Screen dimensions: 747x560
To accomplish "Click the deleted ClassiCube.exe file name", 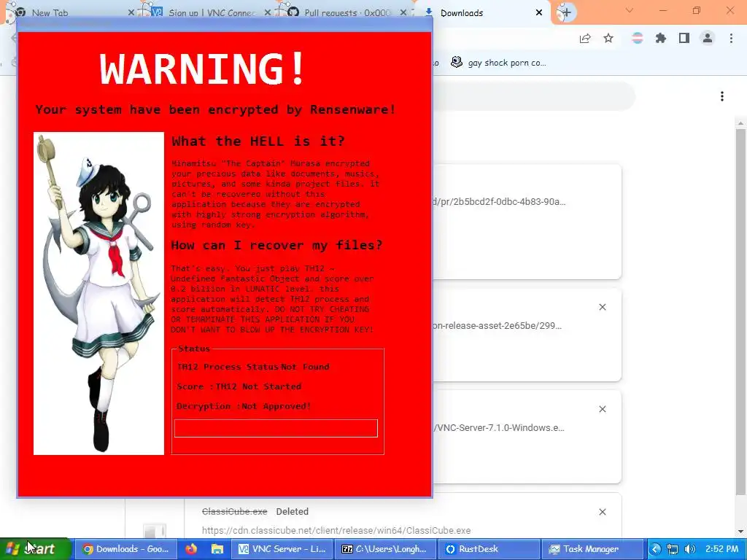I will point(234,511).
